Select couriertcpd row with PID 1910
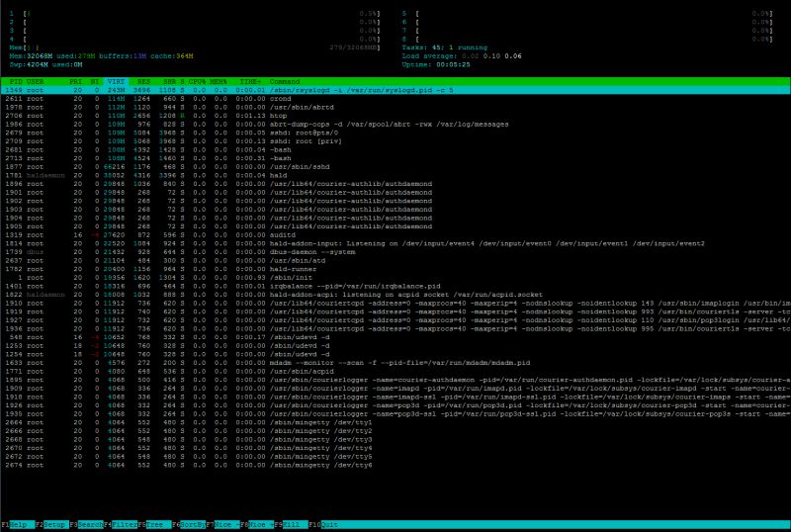This screenshot has width=791, height=532. [x=395, y=304]
